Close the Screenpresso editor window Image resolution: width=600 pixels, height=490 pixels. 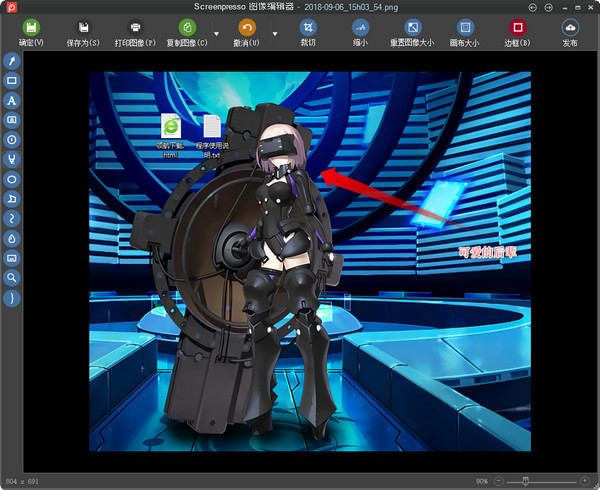591,8
